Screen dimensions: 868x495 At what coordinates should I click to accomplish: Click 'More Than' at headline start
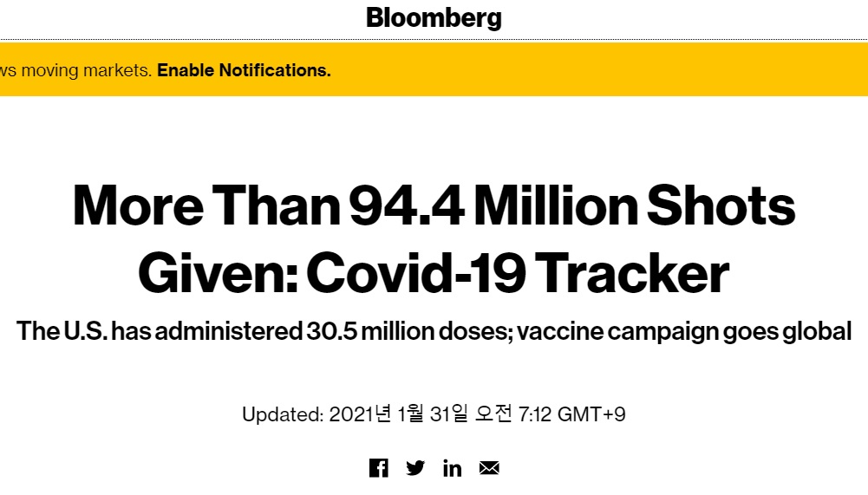(x=206, y=206)
